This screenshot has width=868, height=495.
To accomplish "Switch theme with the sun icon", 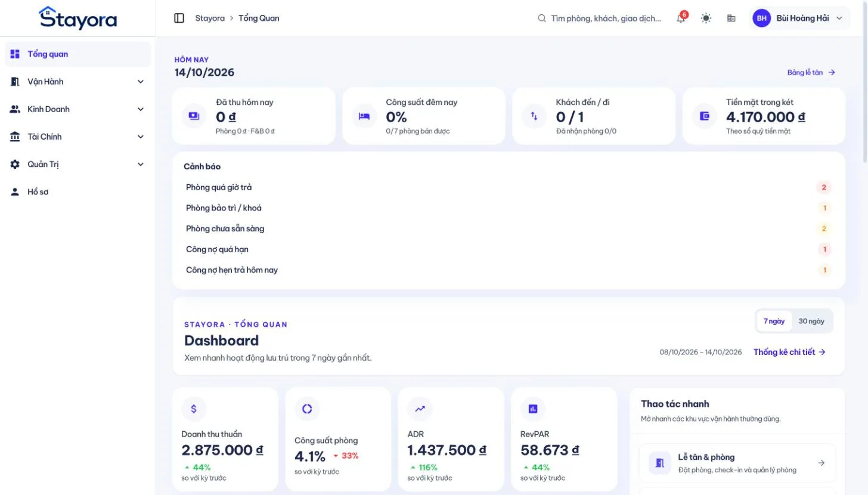I will [706, 18].
